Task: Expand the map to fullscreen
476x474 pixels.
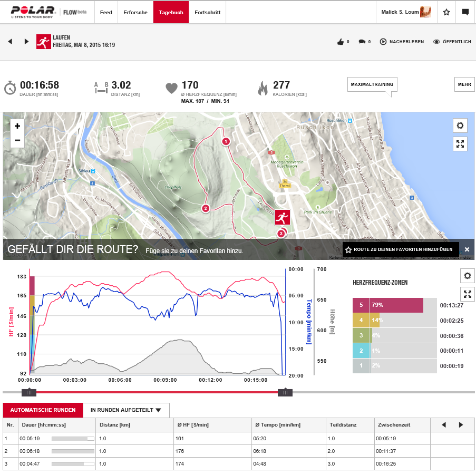Action: [x=460, y=144]
